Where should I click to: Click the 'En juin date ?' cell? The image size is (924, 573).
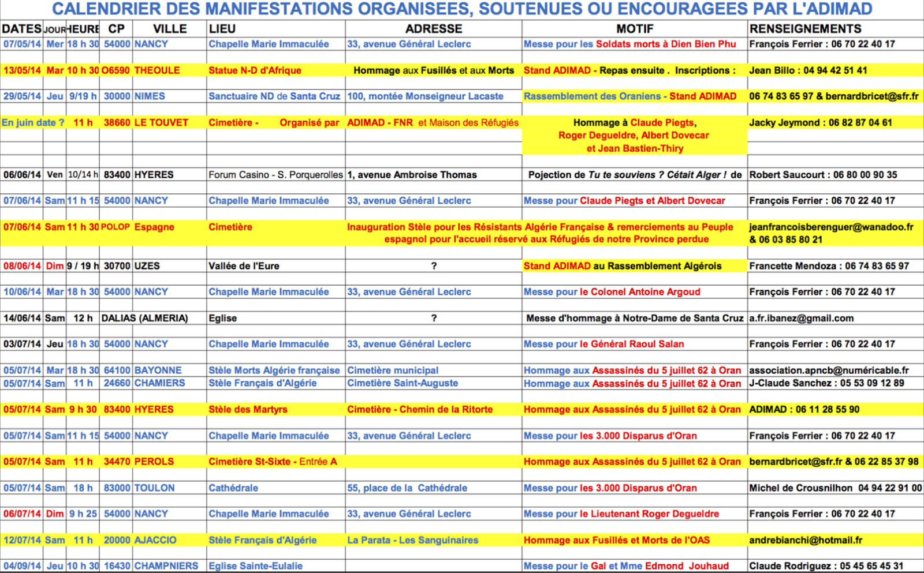click(x=33, y=123)
